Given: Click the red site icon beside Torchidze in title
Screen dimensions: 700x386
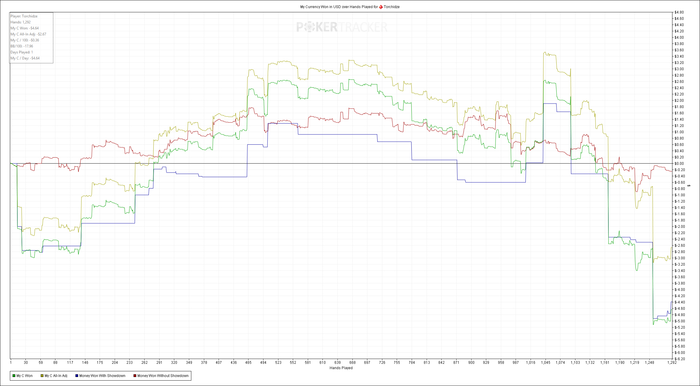Looking at the screenshot, I should pos(380,7).
